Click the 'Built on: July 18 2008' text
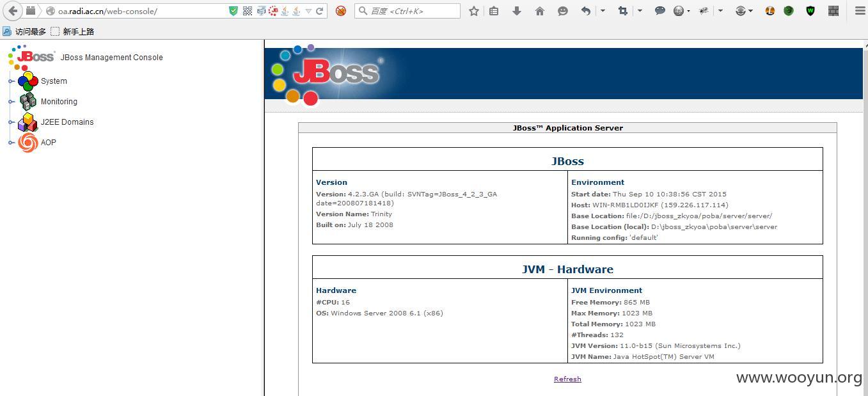 coord(354,225)
